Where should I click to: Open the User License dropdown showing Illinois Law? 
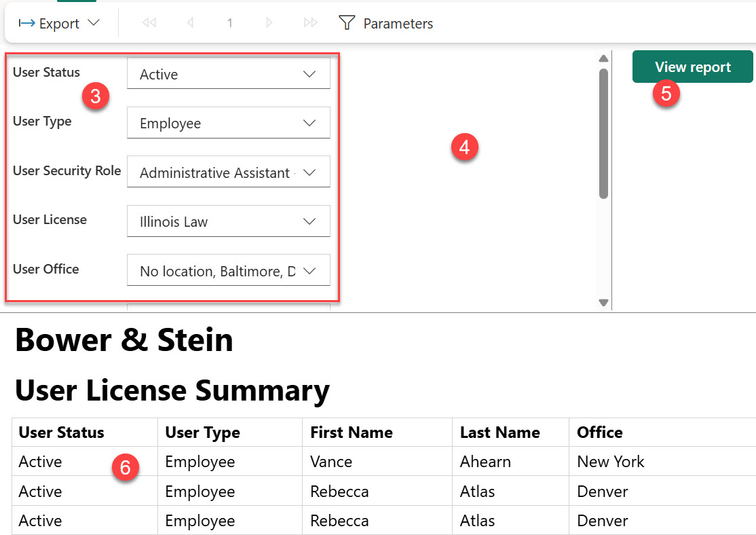[x=229, y=221]
